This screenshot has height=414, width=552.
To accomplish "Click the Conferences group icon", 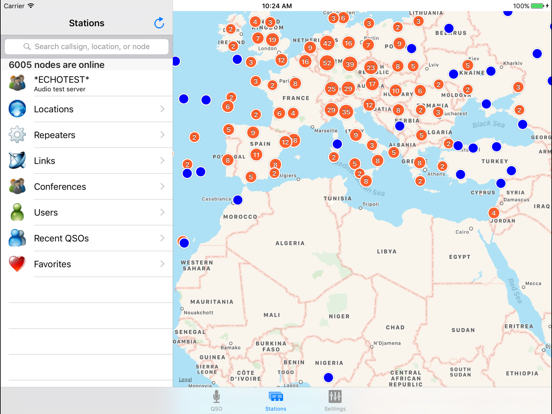I will [17, 186].
